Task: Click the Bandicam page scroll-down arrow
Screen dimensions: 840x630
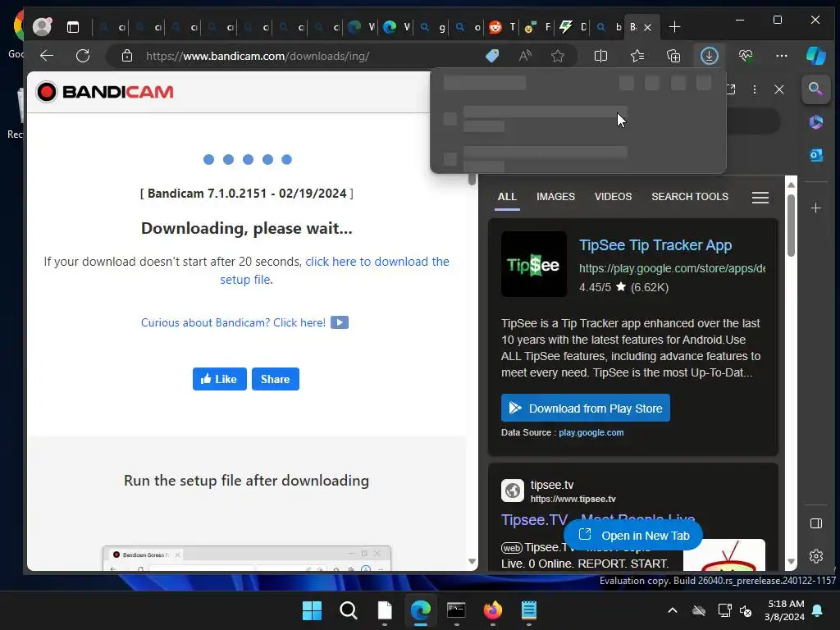Action: [472, 561]
